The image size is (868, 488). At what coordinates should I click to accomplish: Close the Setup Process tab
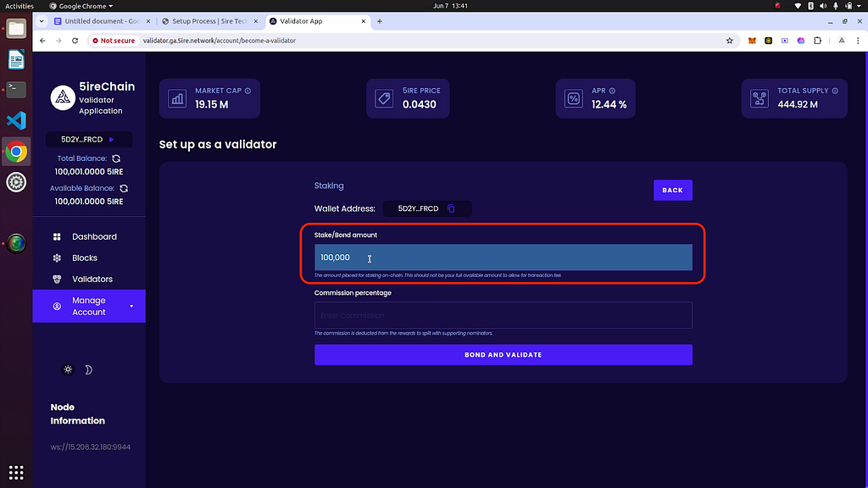click(256, 21)
